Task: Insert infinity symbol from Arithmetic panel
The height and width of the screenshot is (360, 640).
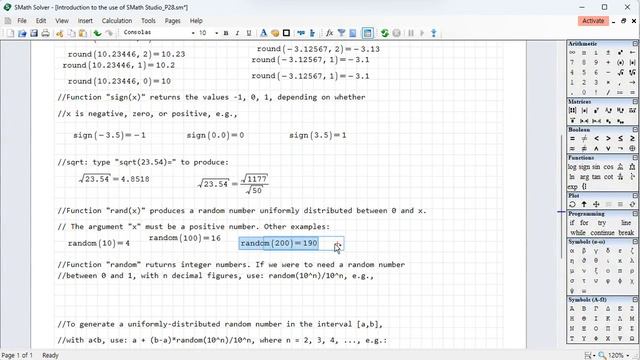Action: point(572,53)
